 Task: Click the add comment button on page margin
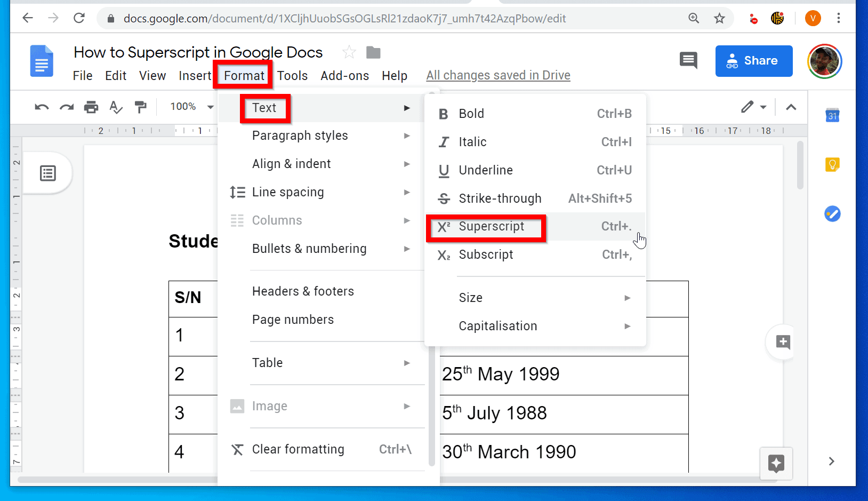tap(783, 342)
